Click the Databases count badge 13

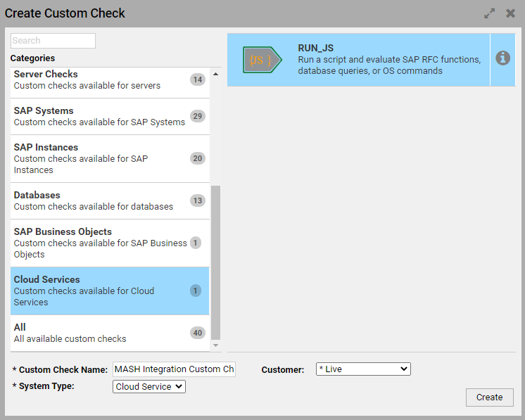pyautogui.click(x=198, y=201)
